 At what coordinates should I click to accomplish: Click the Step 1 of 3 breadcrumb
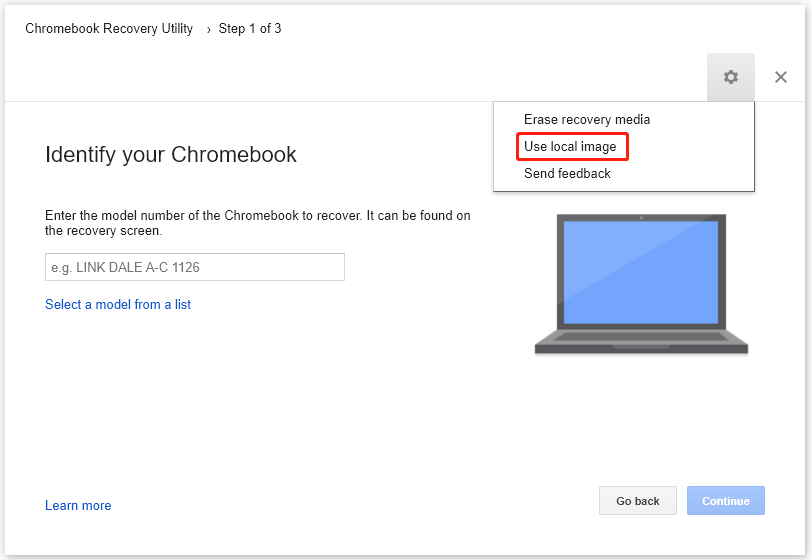[250, 28]
